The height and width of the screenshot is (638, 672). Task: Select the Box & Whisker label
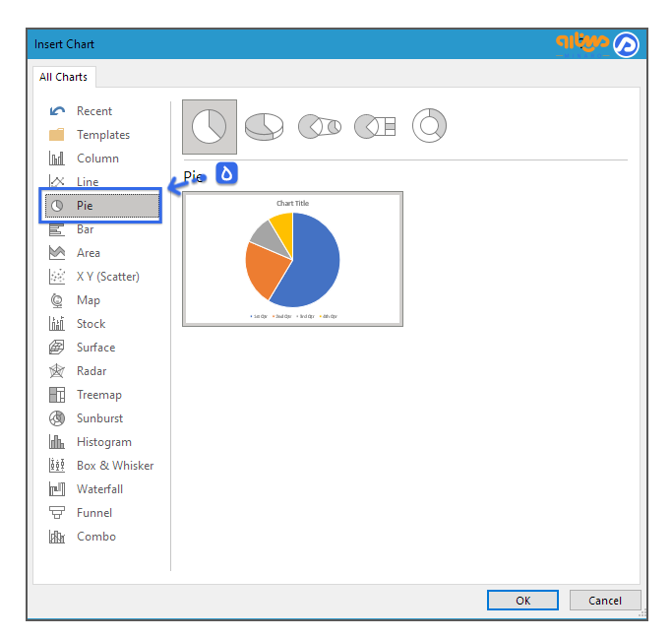coord(115,465)
